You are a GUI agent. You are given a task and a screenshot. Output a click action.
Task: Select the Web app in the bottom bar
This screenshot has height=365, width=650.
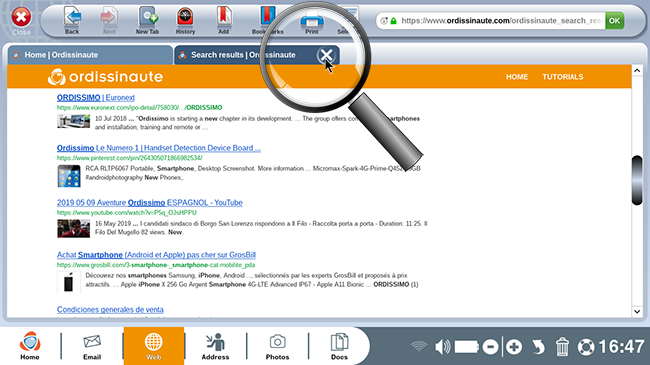(153, 346)
